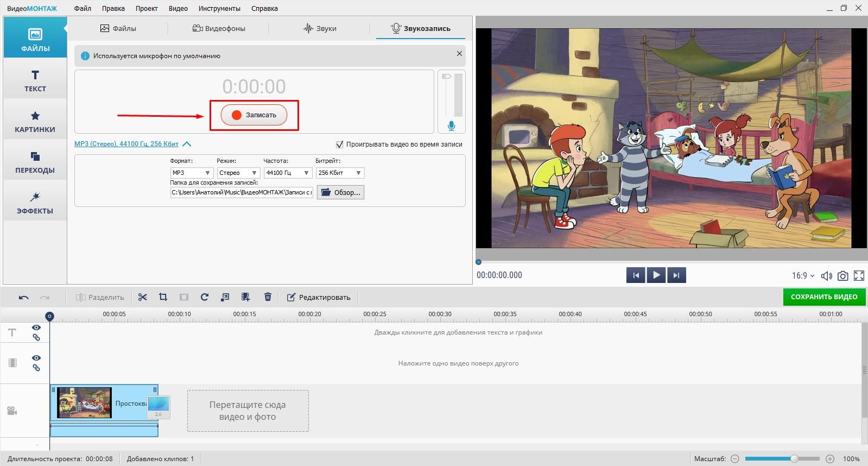Screen dimensions: 868x466
Task: Click СОХРАНИТЬ ВИДЕО button
Action: 824,297
